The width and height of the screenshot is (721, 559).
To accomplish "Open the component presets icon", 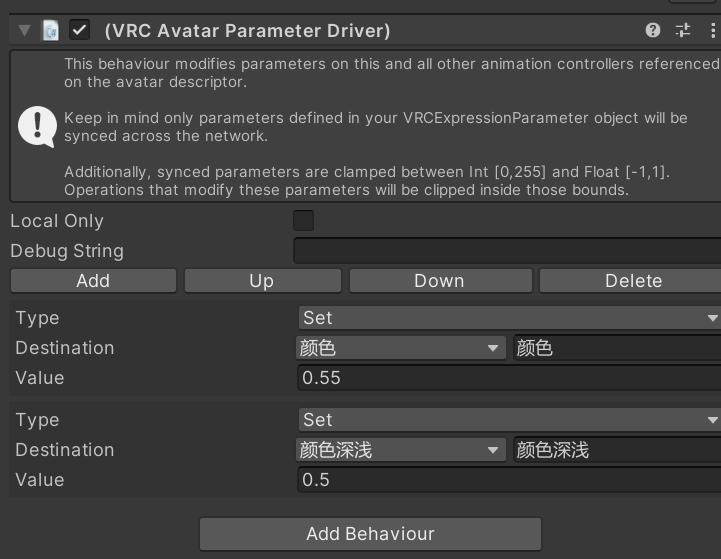I will point(683,30).
